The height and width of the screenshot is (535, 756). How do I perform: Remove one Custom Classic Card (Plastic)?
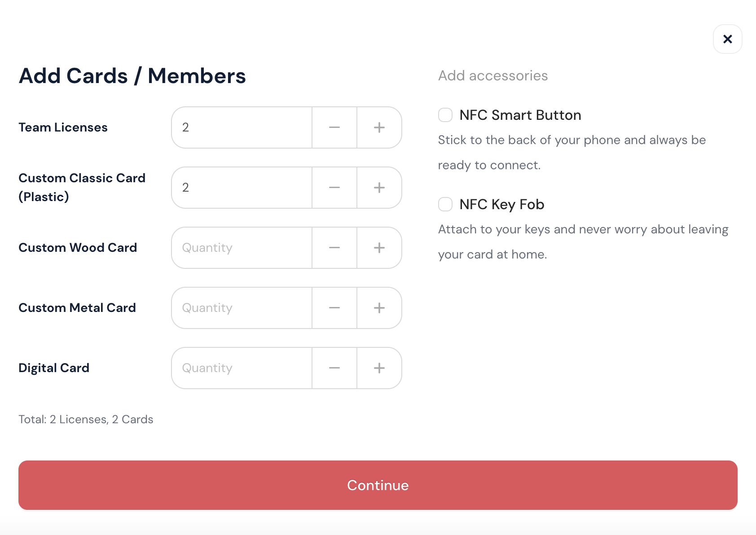334,188
